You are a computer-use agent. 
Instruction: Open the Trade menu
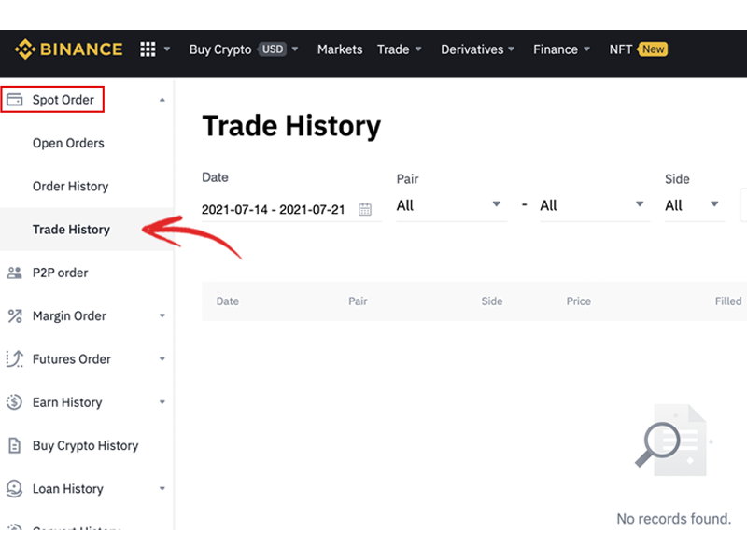(x=400, y=49)
